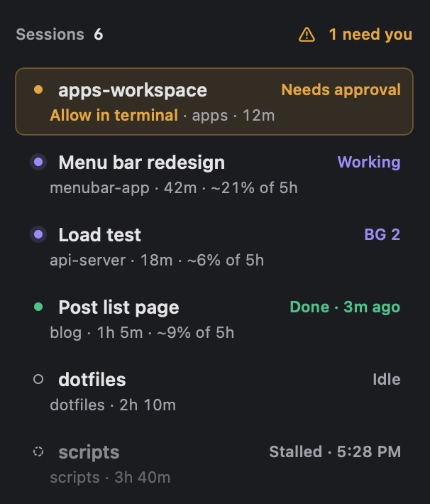The height and width of the screenshot is (504, 430).
Task: Click the dashed circle beside scripts
Action: pos(38,451)
